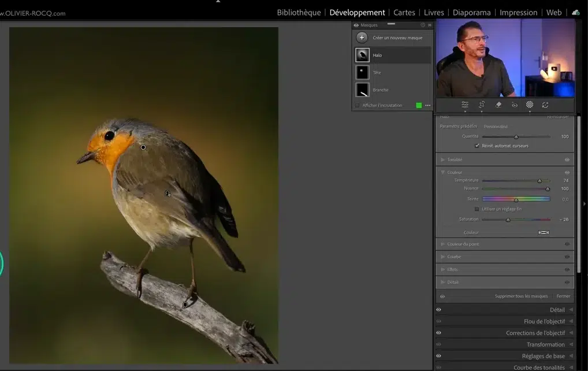
Task: Select the Tête mask thumbnail
Action: tap(362, 72)
